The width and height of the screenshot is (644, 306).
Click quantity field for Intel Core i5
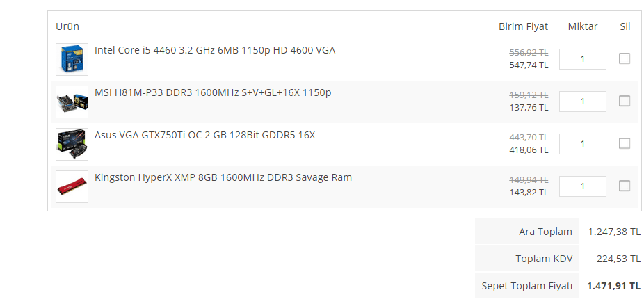582,59
